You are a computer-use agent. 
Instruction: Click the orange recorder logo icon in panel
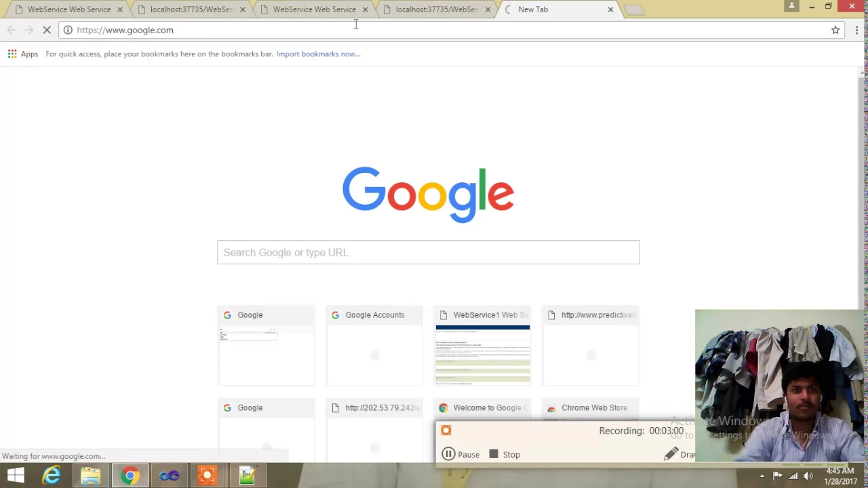(446, 430)
